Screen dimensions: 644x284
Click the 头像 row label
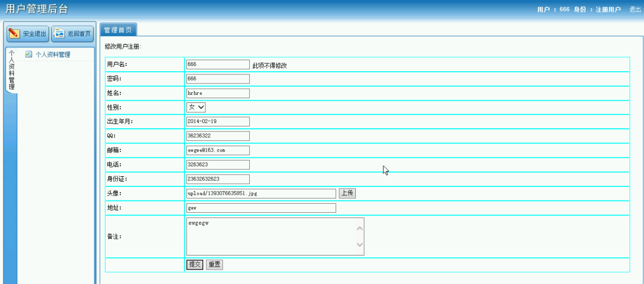coord(114,193)
